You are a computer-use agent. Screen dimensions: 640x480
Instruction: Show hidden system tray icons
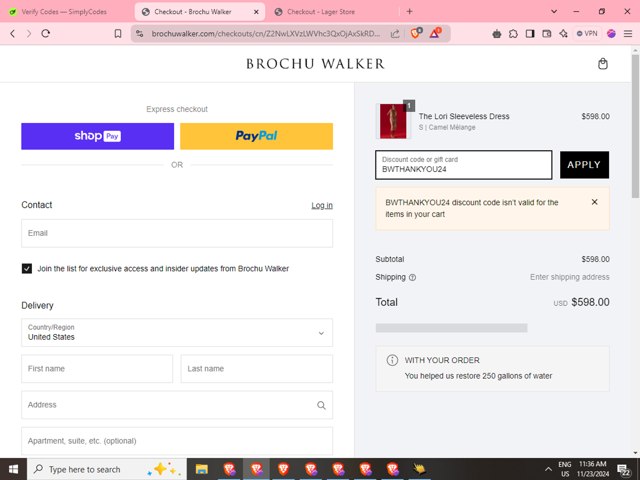tap(549, 469)
